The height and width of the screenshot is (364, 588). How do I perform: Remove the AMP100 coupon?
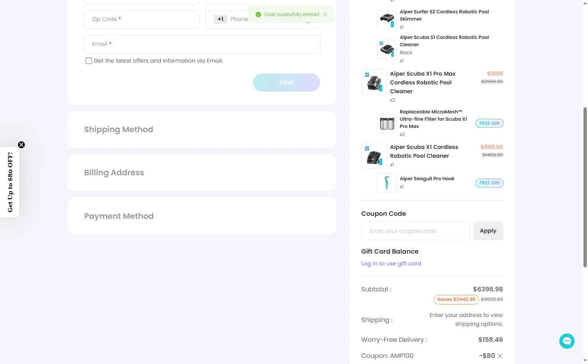click(x=500, y=356)
